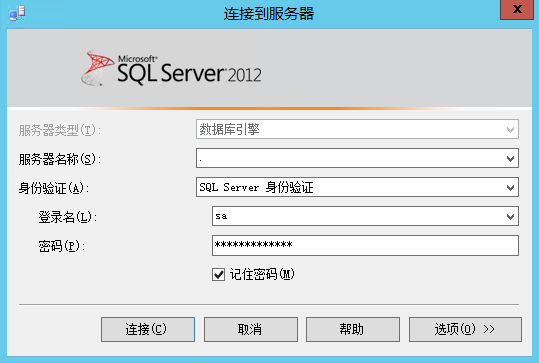The height and width of the screenshot is (363, 539).
Task: Click the connection icon in the title bar
Action: (x=17, y=13)
